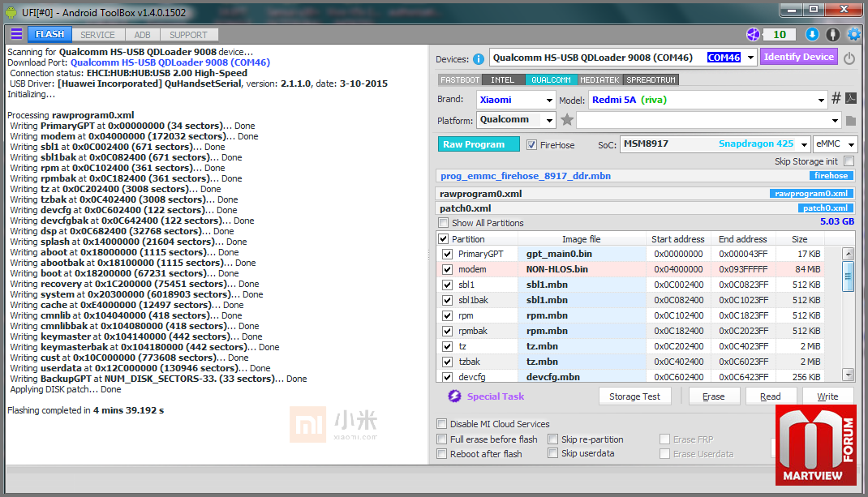Screen dimensions: 868x497
Task: Open settings via the blue gear icon
Action: coord(853,34)
